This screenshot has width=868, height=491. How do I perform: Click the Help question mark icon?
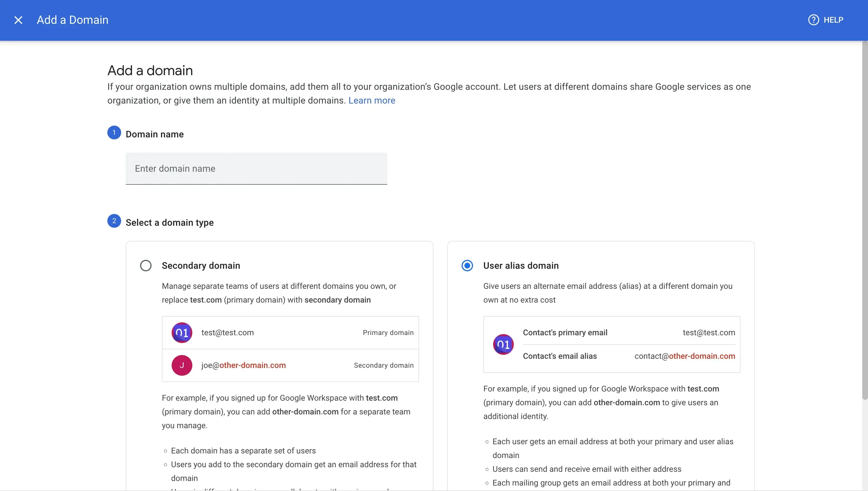tap(813, 20)
